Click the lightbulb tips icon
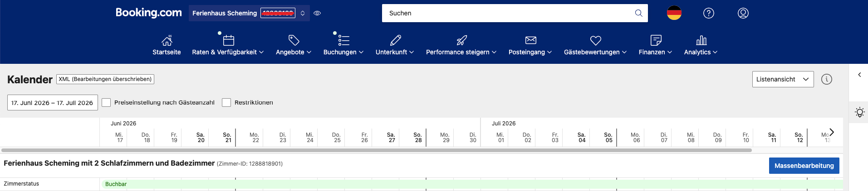Viewport: 868px width, 191px height. click(859, 112)
